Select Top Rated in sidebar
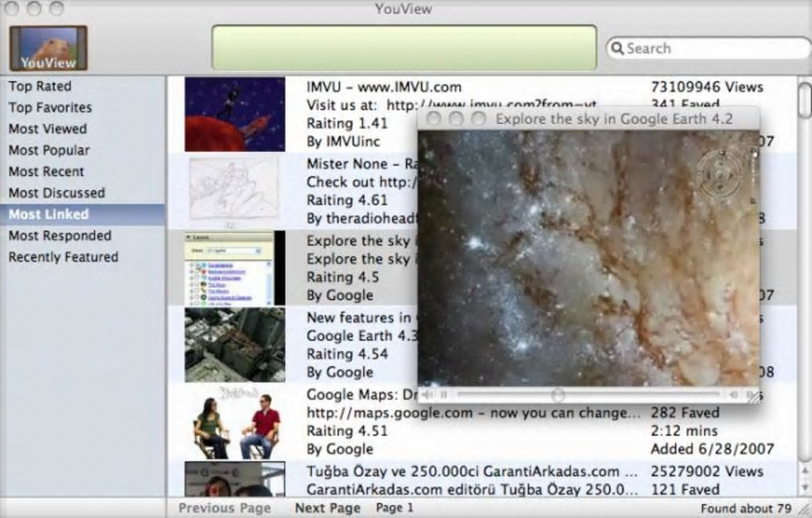812x518 pixels. pos(40,86)
